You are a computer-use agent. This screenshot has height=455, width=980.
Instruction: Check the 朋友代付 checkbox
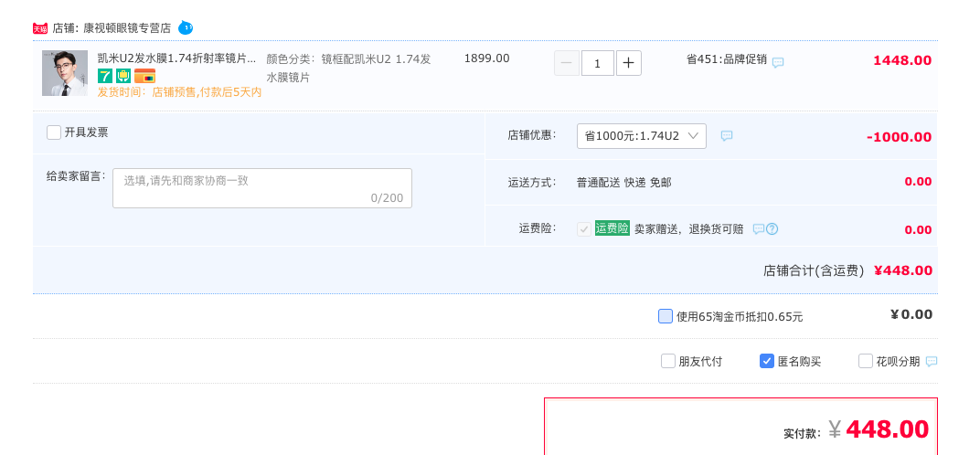pyautogui.click(x=668, y=361)
